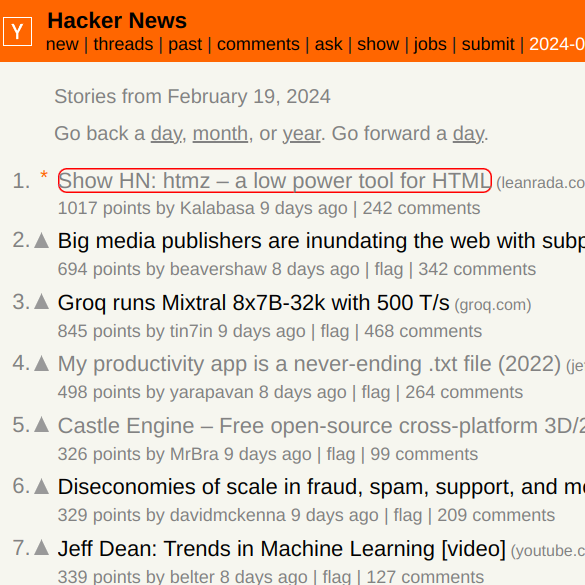Go back a month link

(220, 134)
